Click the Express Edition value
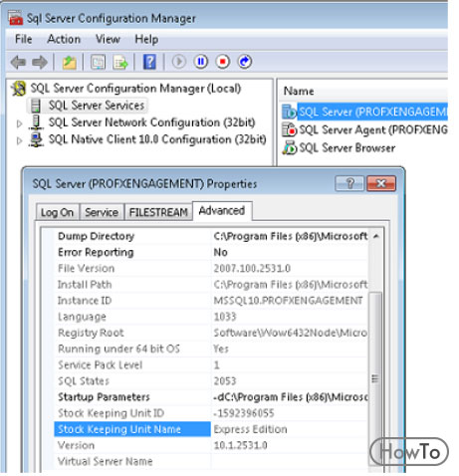The height and width of the screenshot is (476, 459). [251, 429]
